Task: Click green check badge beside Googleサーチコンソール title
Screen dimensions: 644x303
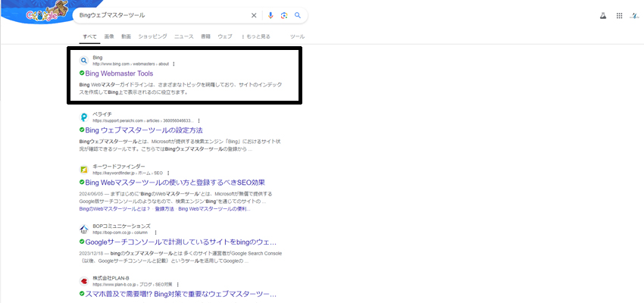Action: pyautogui.click(x=82, y=242)
